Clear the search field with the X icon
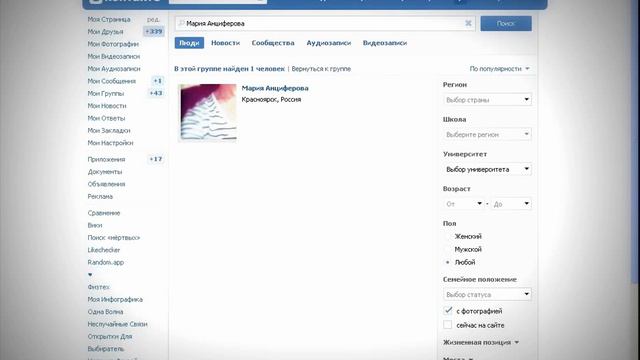Screen dimensions: 640x360 (x=468, y=23)
